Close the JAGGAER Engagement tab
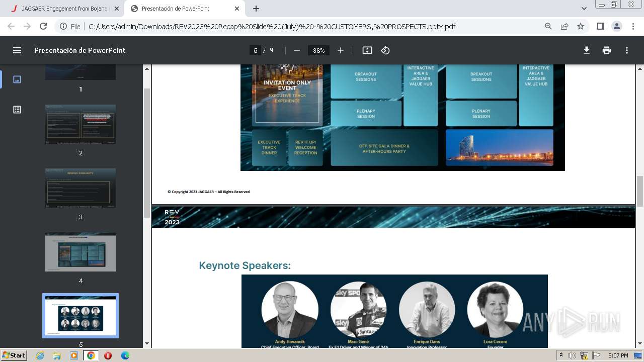This screenshot has height=362, width=644. (117, 9)
